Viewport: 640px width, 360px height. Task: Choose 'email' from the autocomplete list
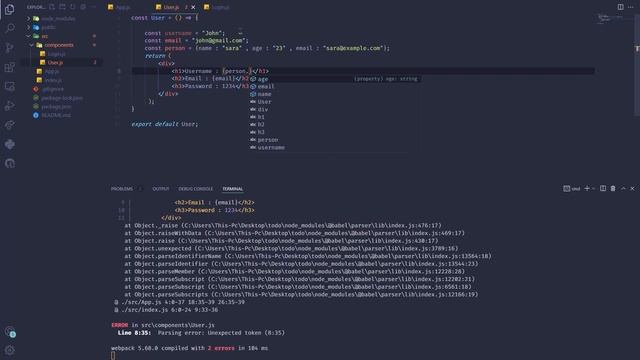(x=335, y=87)
